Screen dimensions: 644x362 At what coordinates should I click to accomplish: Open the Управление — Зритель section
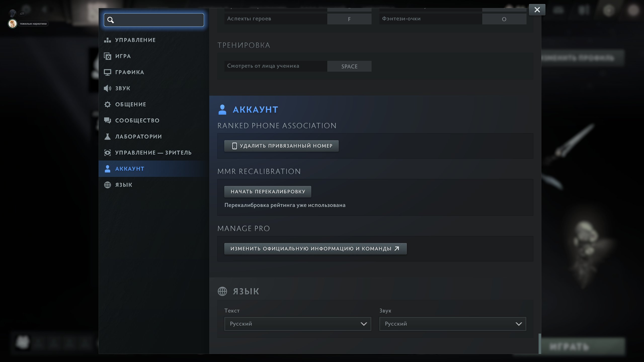coord(153,153)
